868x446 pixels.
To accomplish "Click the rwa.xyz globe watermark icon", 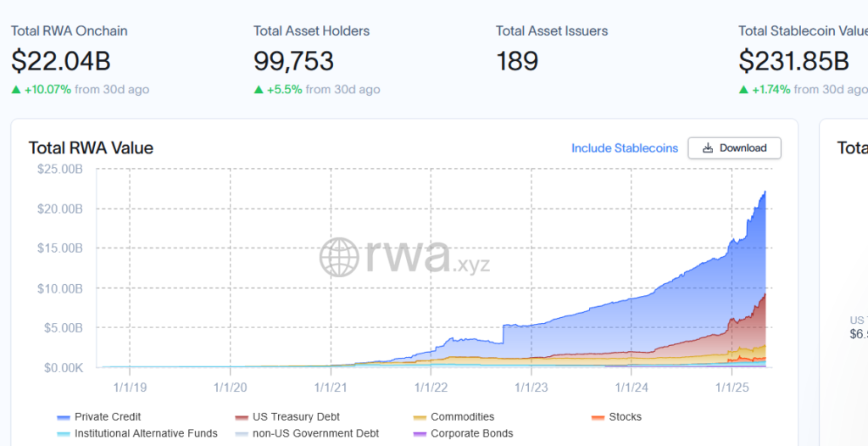I will pyautogui.click(x=339, y=256).
